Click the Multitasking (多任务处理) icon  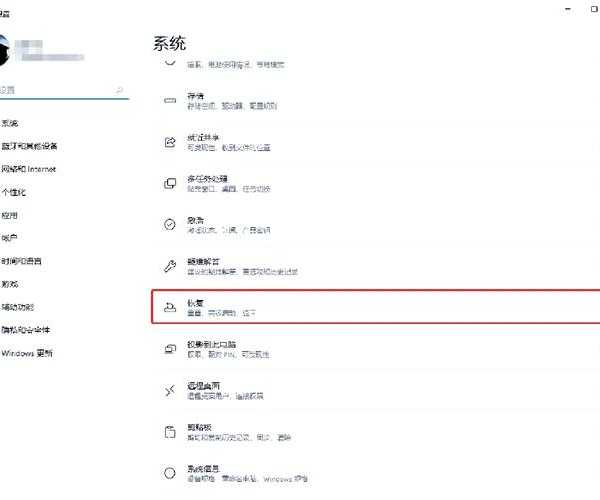pyautogui.click(x=169, y=183)
